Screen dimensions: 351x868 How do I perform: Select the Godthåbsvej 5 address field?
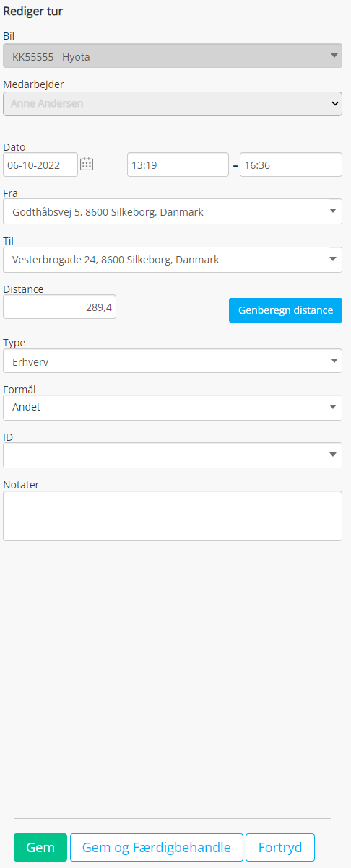[173, 211]
